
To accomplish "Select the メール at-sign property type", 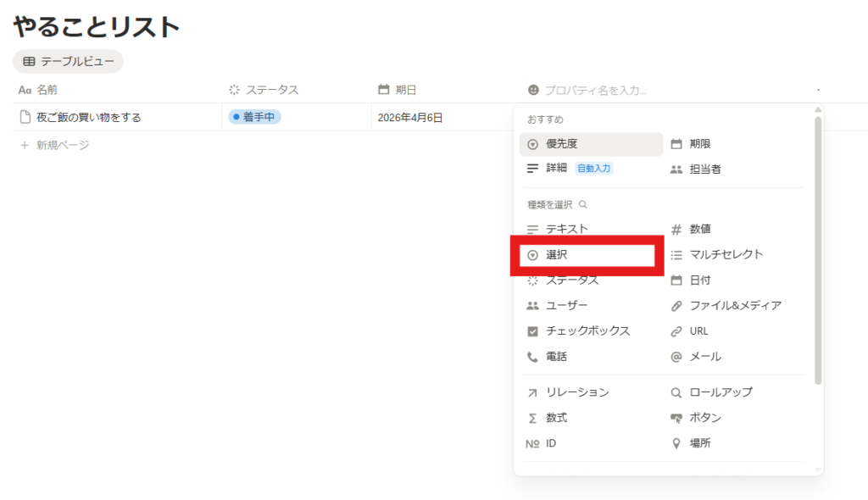I will [676, 357].
